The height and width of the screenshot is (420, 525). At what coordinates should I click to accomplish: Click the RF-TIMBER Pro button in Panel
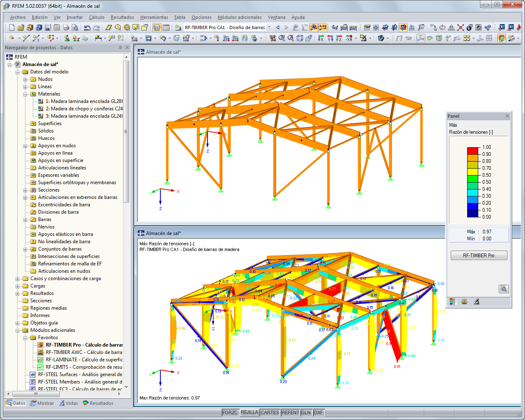tap(479, 255)
